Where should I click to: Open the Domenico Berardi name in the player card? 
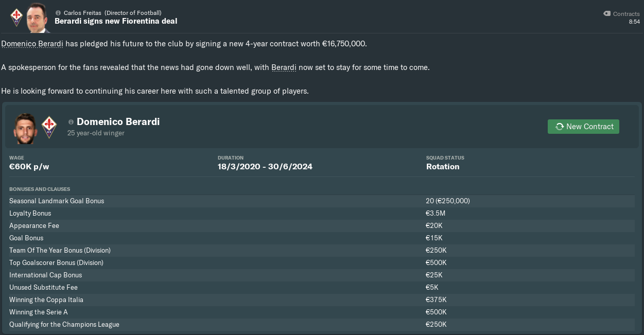point(118,122)
